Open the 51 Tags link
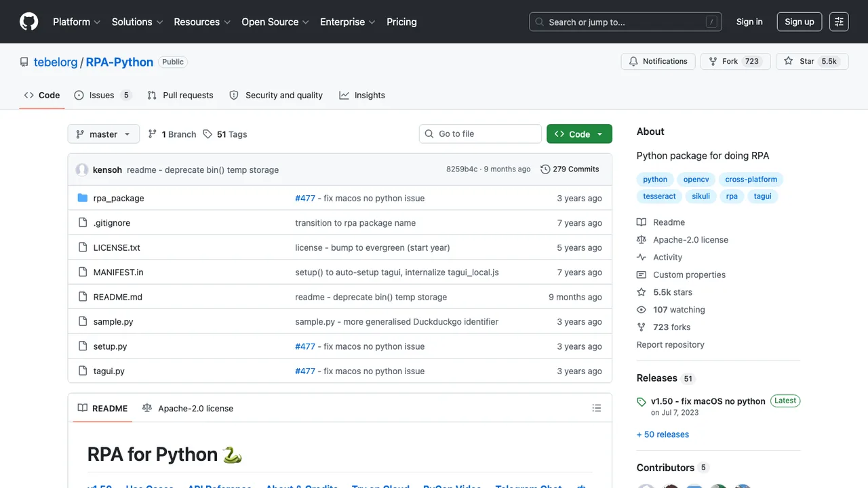The image size is (868, 488). [x=225, y=134]
